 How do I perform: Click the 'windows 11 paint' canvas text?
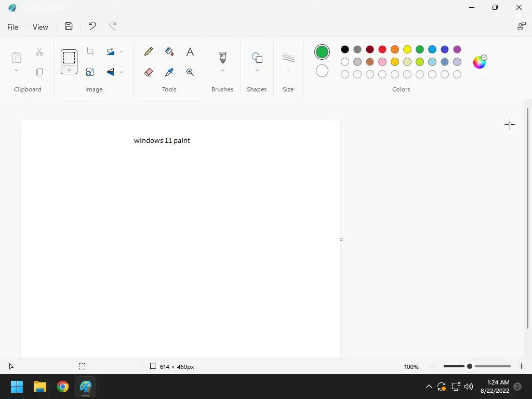coord(162,140)
